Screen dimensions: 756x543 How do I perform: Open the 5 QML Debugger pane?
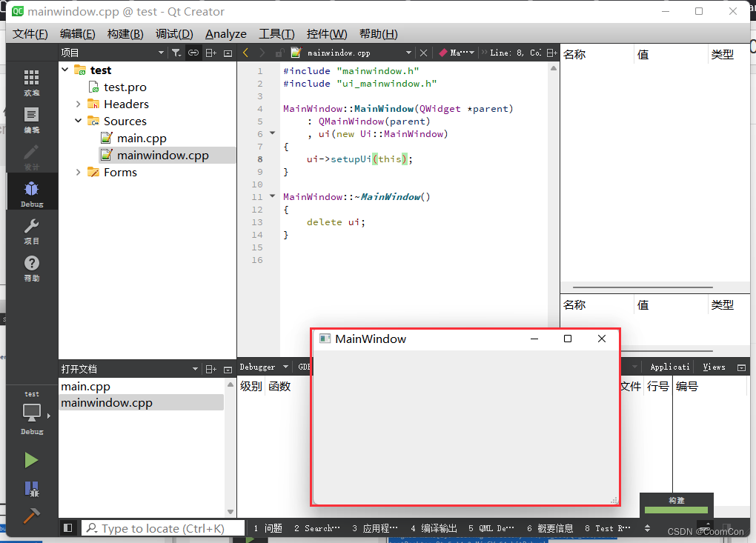[x=491, y=528]
